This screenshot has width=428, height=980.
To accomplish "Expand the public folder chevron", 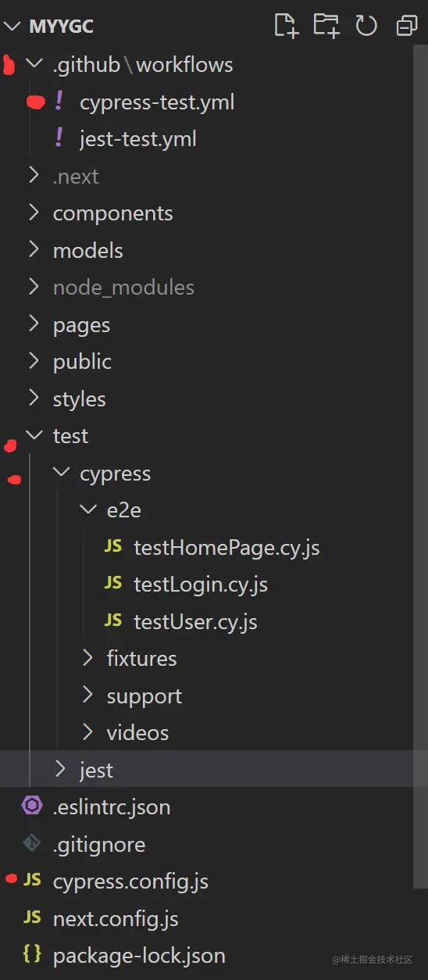I will click(34, 360).
